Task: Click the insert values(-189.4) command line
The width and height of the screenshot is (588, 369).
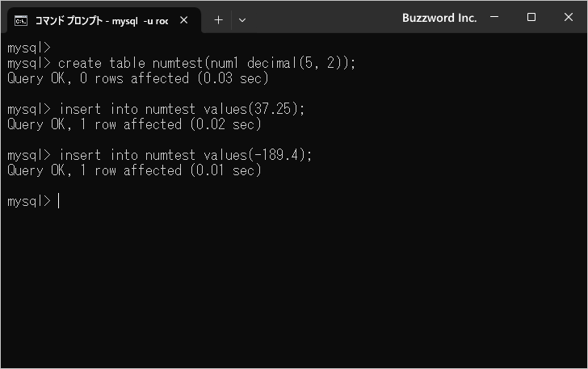Action: pyautogui.click(x=159, y=155)
